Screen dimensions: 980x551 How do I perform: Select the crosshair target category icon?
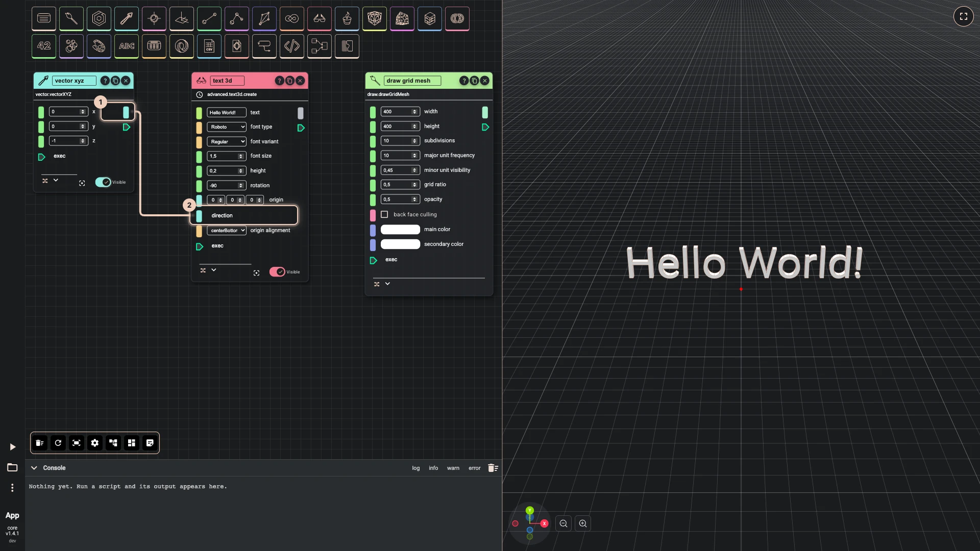pos(154,19)
